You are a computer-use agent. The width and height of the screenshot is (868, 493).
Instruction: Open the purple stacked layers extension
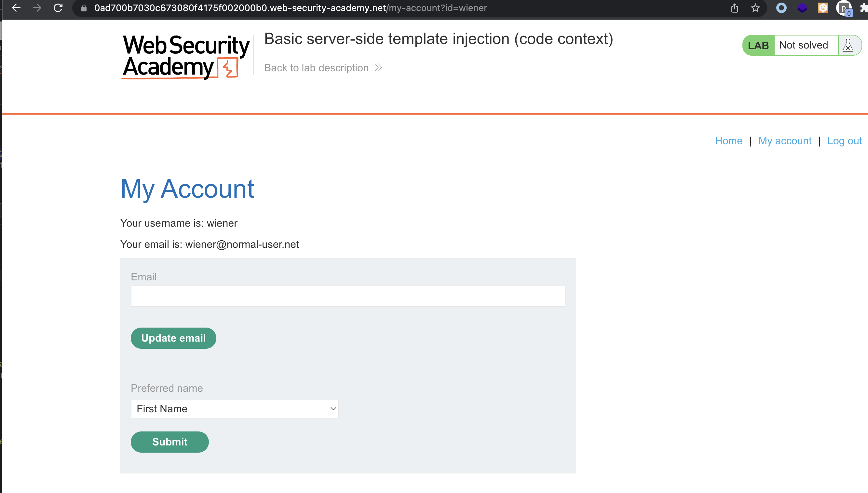coord(802,8)
